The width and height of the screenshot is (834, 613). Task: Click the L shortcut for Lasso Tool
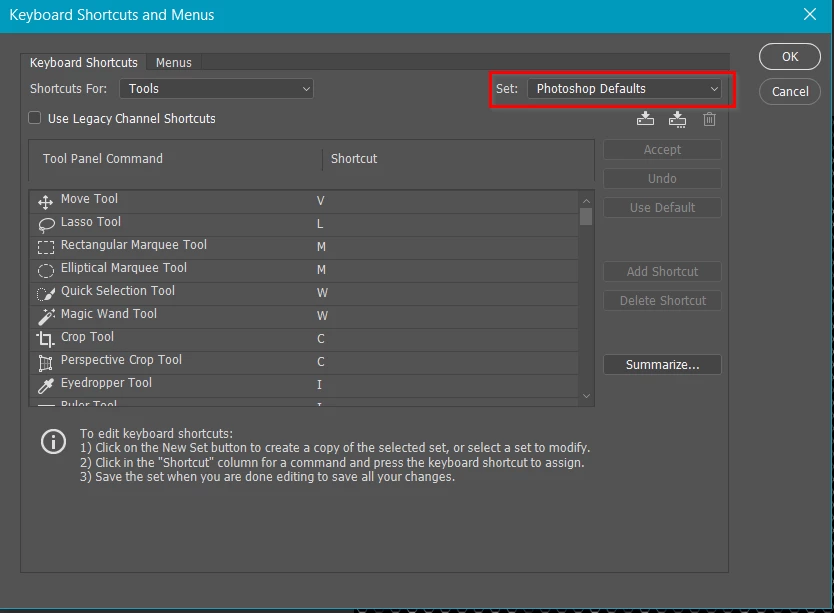point(320,223)
